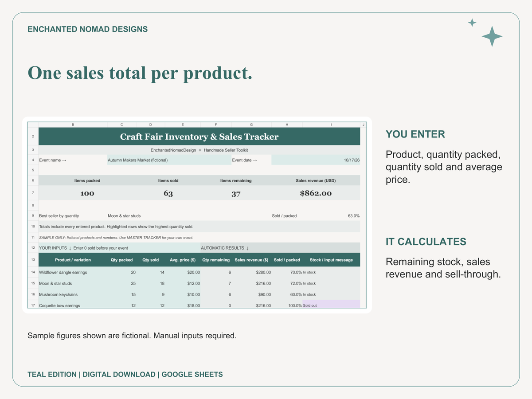This screenshot has height=399, width=532.
Task: Click the 'Items packed' summary label
Action: tap(87, 180)
